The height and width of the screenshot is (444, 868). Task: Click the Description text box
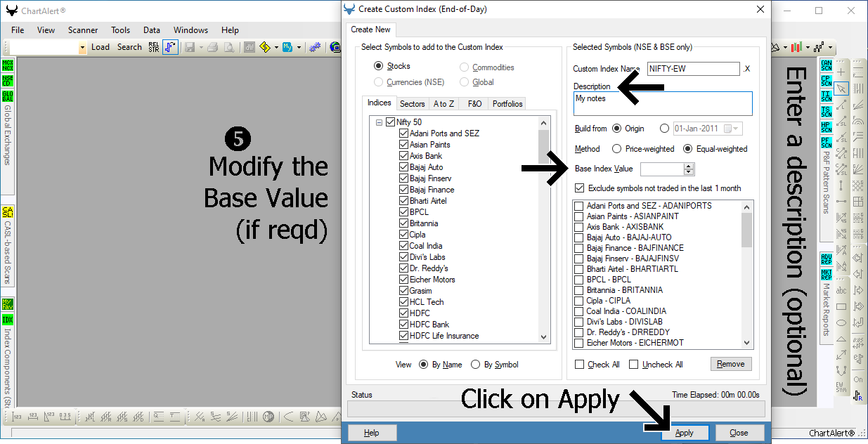tap(663, 103)
